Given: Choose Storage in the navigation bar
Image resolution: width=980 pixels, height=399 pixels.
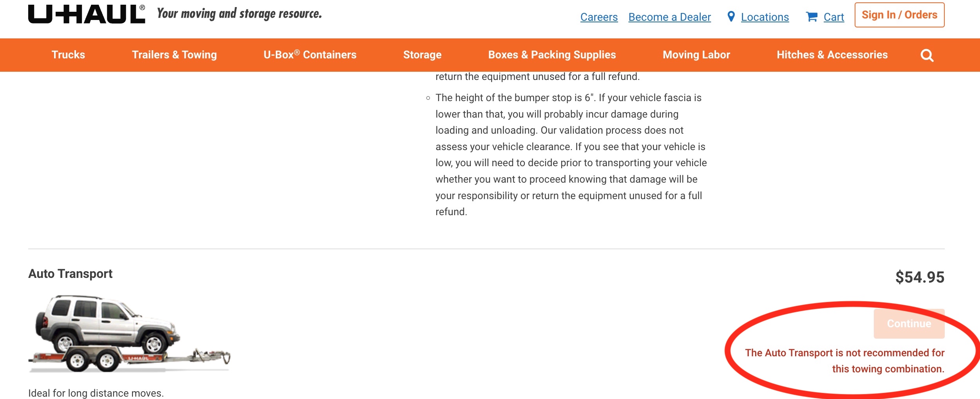Looking at the screenshot, I should coord(422,55).
